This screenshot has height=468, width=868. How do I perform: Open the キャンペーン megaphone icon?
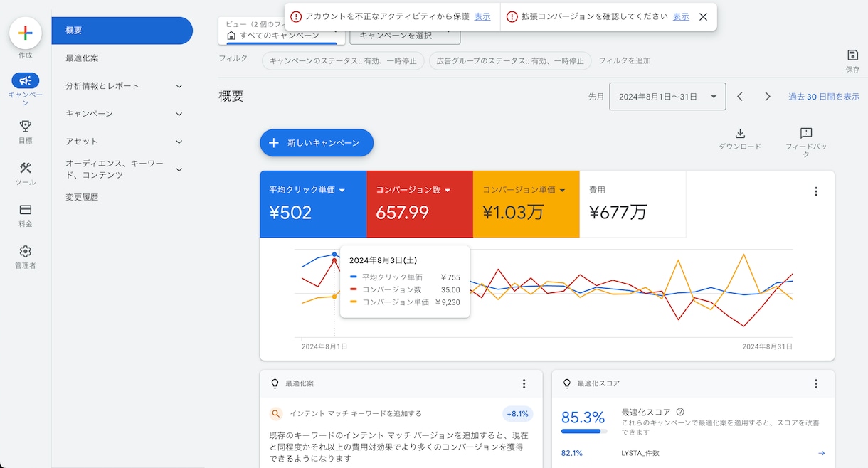(25, 80)
